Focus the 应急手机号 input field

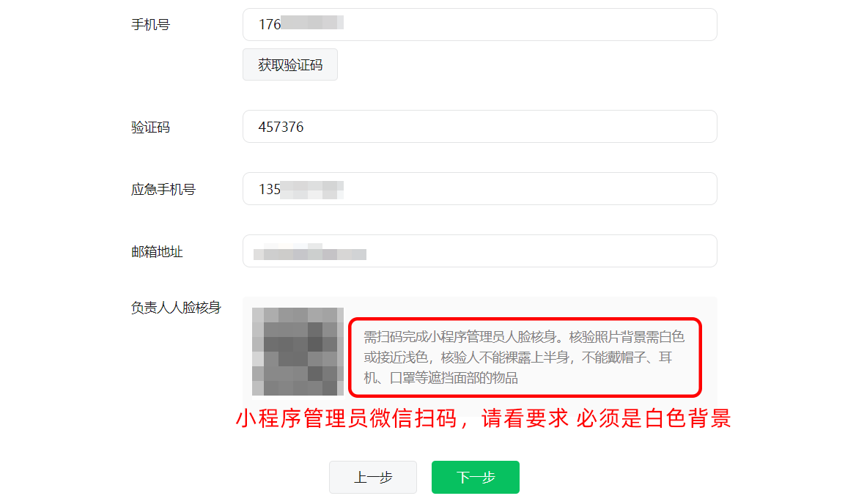point(479,189)
